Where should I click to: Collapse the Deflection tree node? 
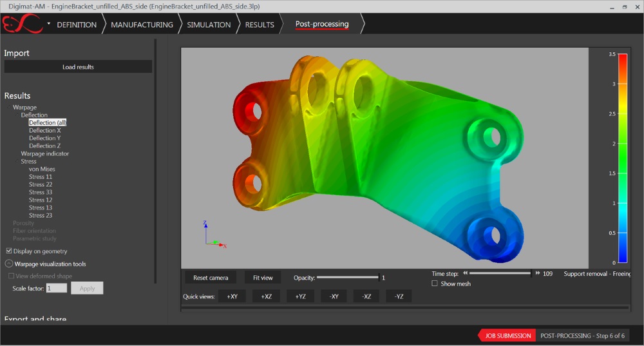coord(17,115)
